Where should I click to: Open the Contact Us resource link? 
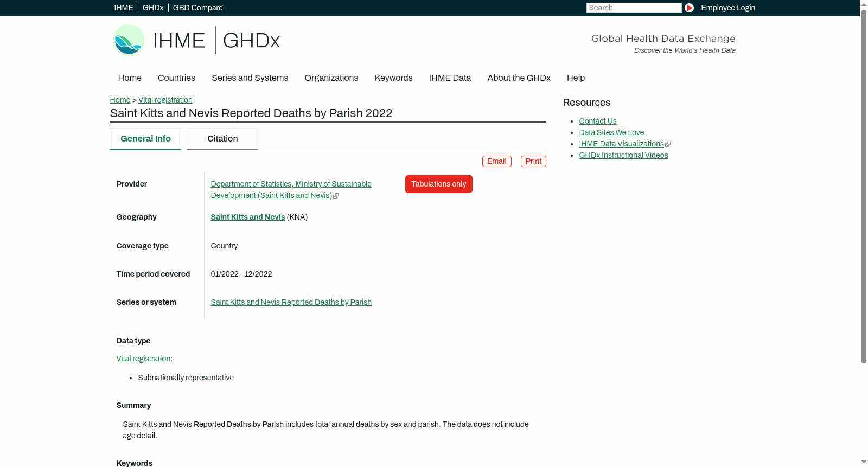tap(598, 121)
